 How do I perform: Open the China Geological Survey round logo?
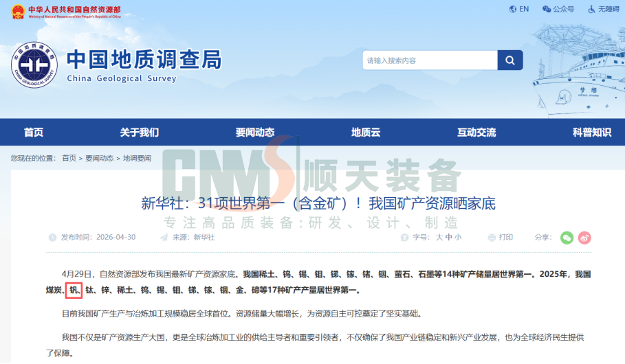click(34, 65)
